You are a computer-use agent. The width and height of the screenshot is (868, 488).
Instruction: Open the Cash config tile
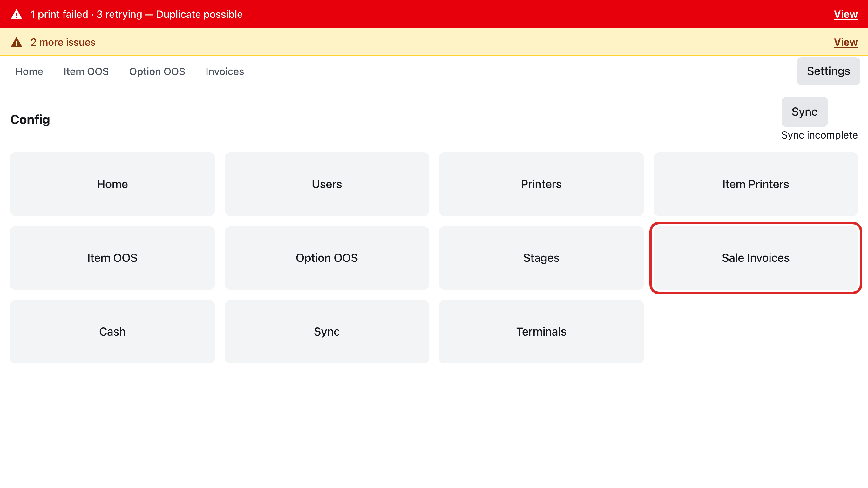click(x=112, y=332)
